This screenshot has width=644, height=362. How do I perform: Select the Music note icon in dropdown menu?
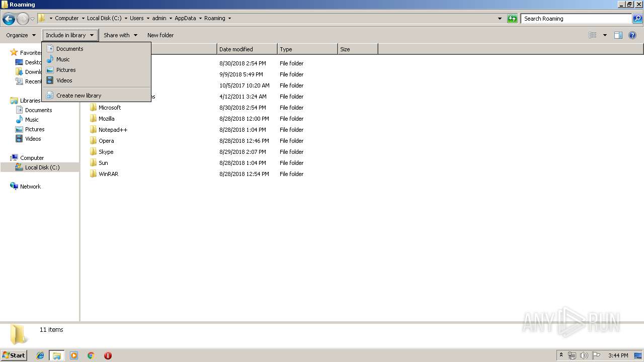[x=50, y=59]
